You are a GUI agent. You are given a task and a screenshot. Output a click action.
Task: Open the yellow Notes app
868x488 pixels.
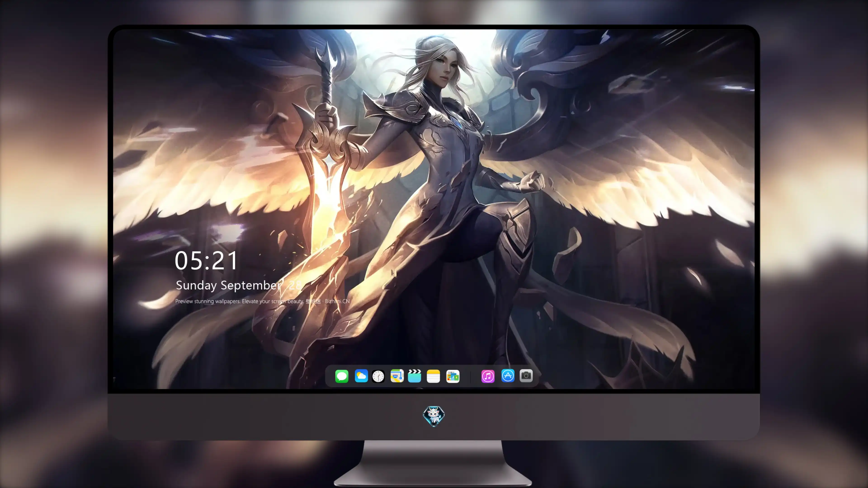pos(433,376)
